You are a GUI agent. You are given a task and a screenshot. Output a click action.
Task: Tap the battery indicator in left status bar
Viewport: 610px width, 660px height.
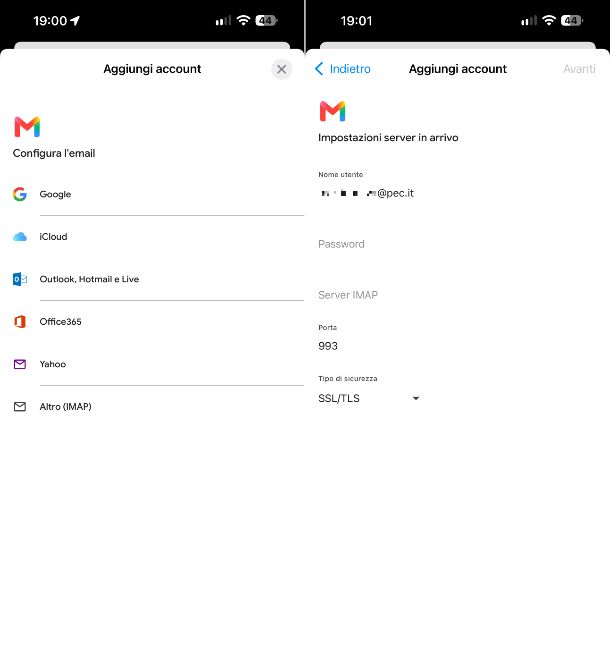coord(266,20)
